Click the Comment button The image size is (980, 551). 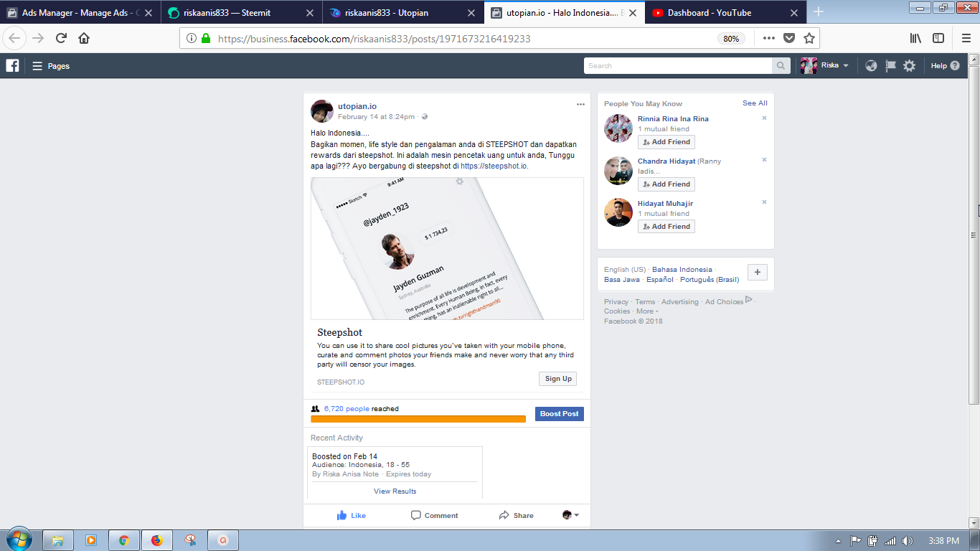pyautogui.click(x=434, y=515)
